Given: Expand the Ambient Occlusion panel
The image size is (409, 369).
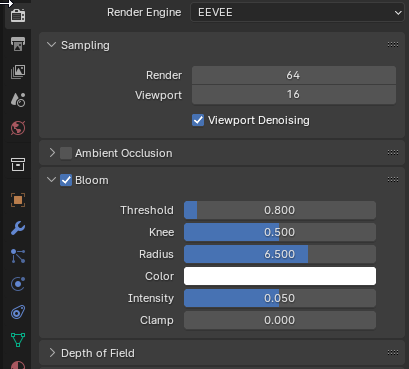Looking at the screenshot, I should (x=52, y=153).
